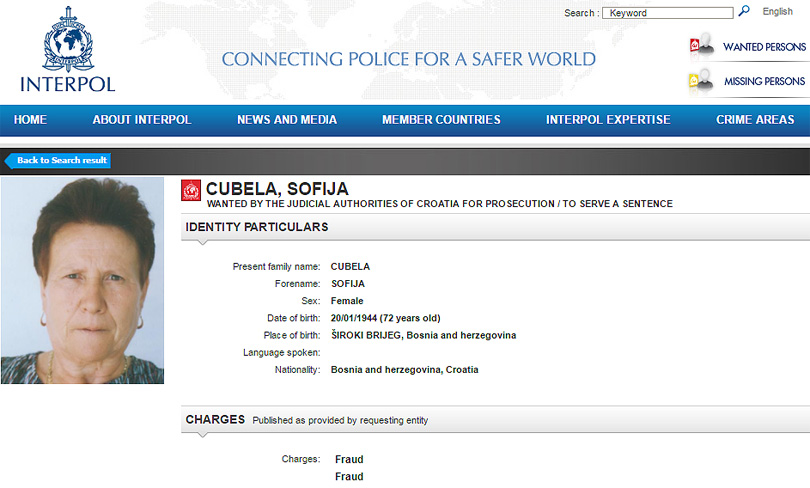Click the wanted by Croatia notice text
Screen dimensions: 810x488
coord(440,204)
